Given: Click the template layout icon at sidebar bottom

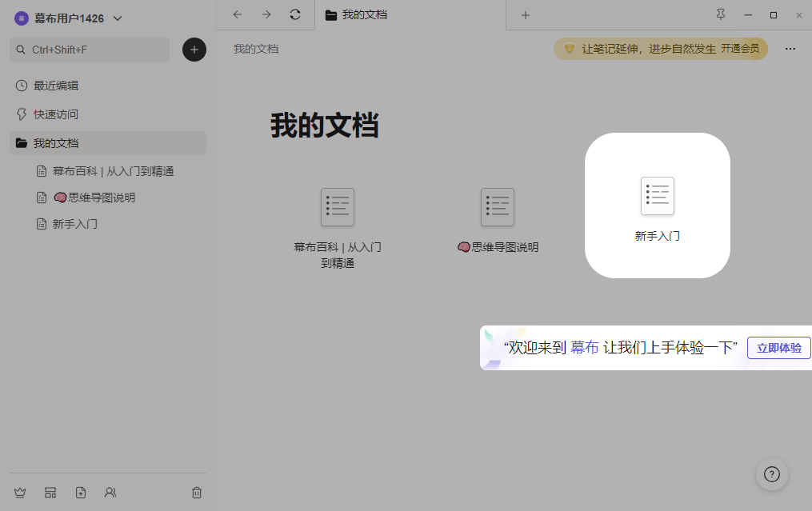Looking at the screenshot, I should tap(50, 493).
